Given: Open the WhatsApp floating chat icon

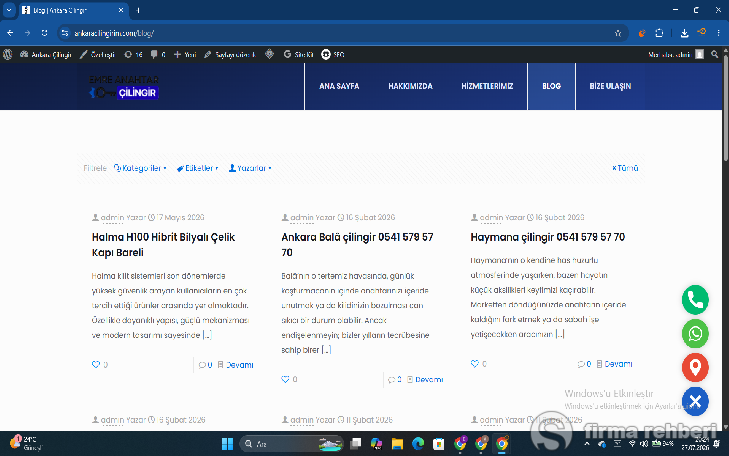Looking at the screenshot, I should (x=695, y=334).
